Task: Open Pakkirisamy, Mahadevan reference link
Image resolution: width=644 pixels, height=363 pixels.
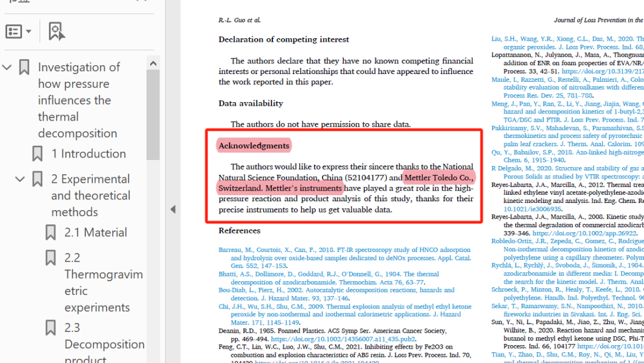Action: click(x=568, y=136)
